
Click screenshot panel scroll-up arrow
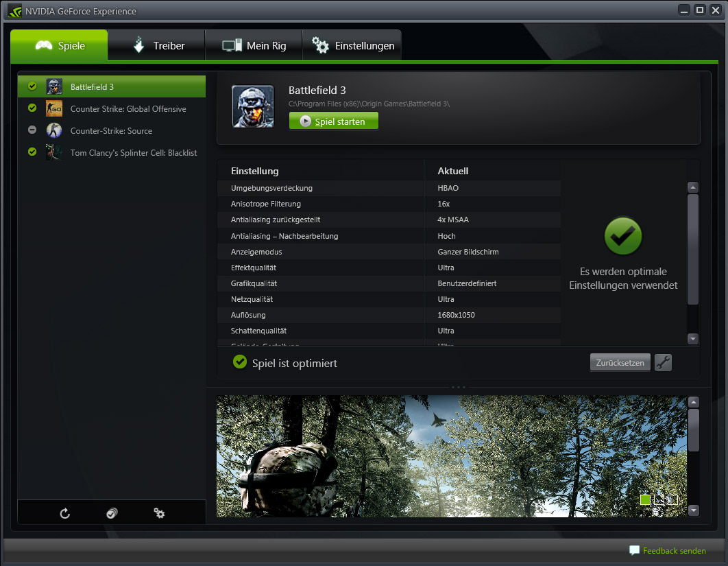tap(694, 402)
